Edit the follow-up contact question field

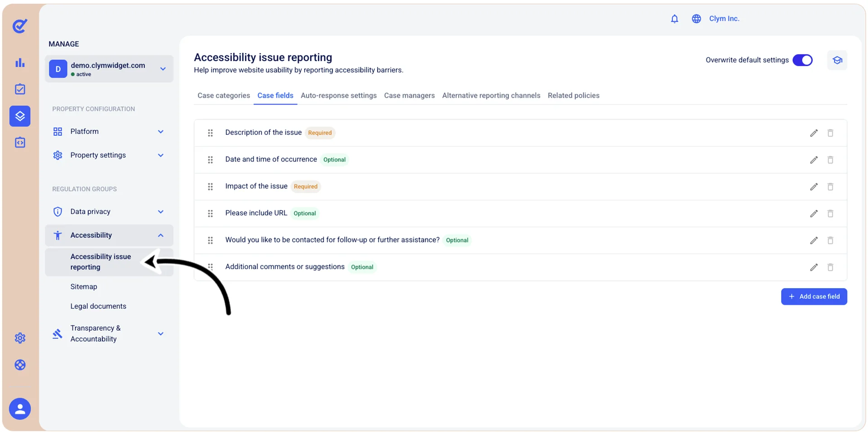click(x=814, y=240)
